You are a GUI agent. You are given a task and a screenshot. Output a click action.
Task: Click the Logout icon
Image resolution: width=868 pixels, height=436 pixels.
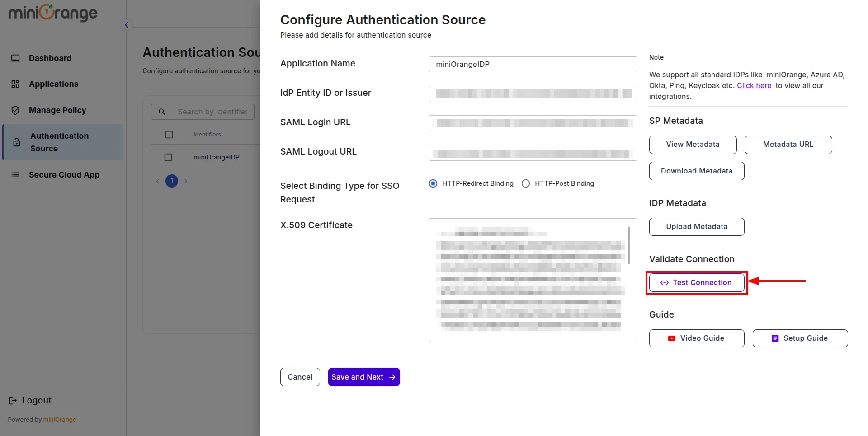[x=12, y=400]
